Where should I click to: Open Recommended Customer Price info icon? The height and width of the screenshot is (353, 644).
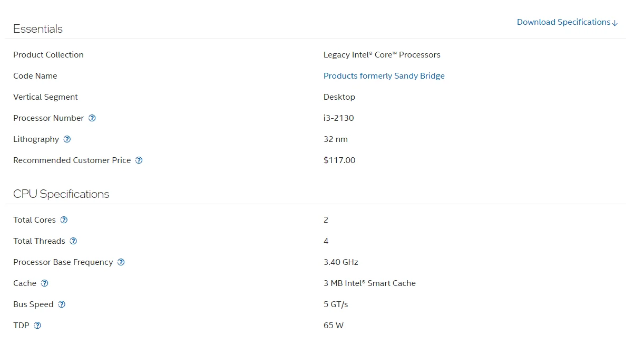point(139,160)
